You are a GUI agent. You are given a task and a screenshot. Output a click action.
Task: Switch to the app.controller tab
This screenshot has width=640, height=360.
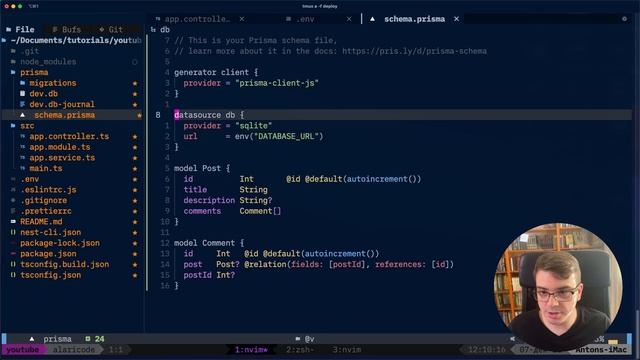[x=198, y=19]
